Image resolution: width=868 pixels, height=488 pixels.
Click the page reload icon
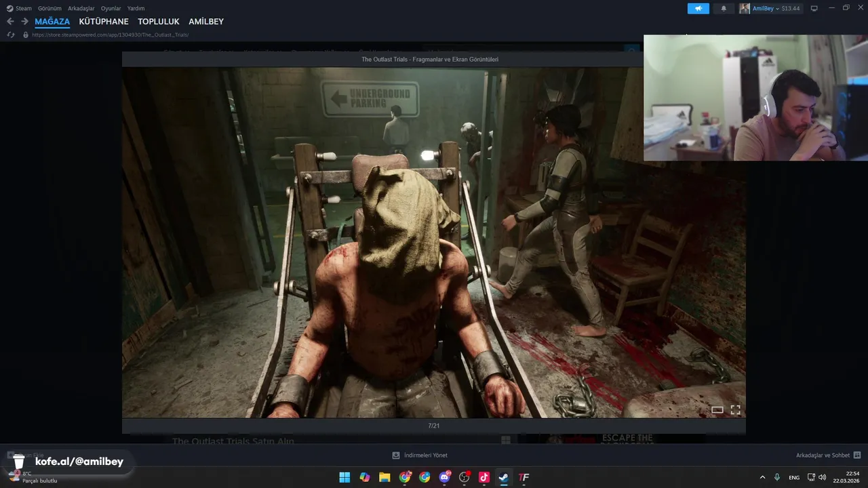(10, 35)
